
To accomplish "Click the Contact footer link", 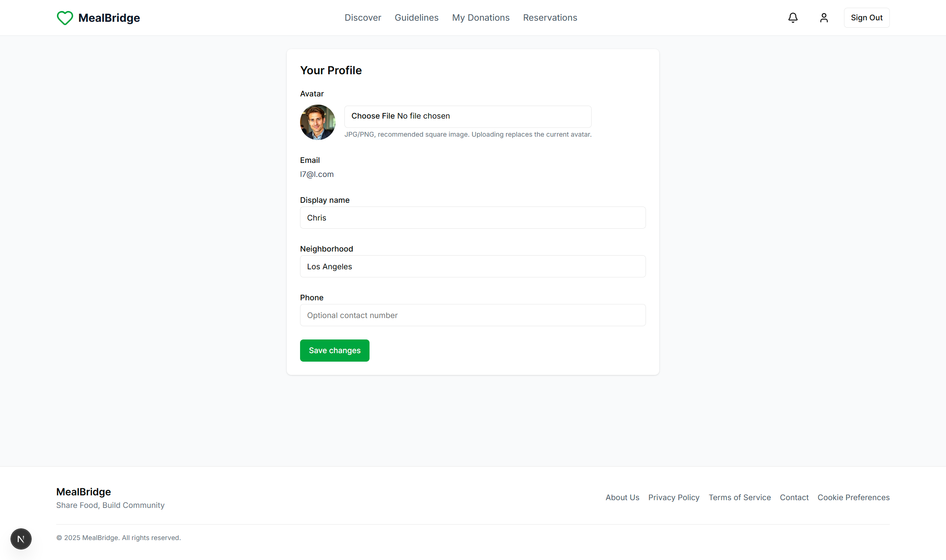I will (x=794, y=497).
